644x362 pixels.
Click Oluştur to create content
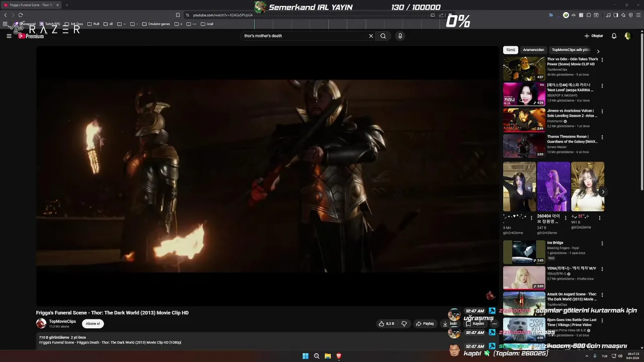pyautogui.click(x=594, y=36)
